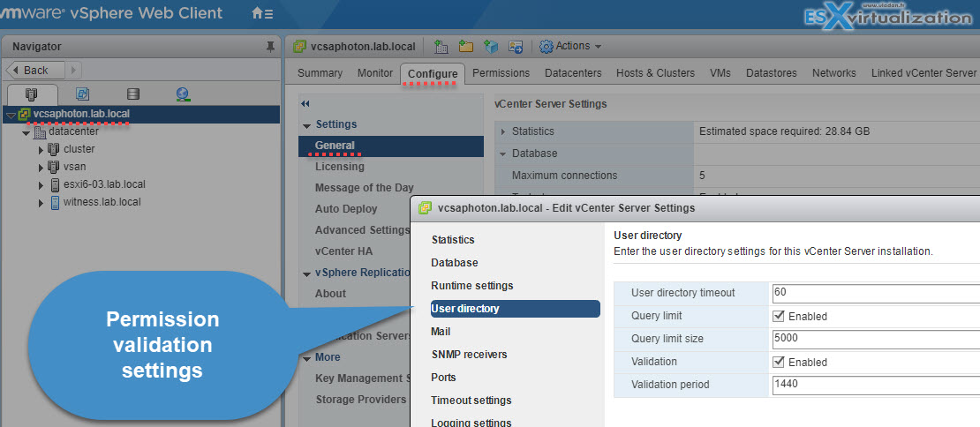Switch to the Datastores tab

point(772,73)
